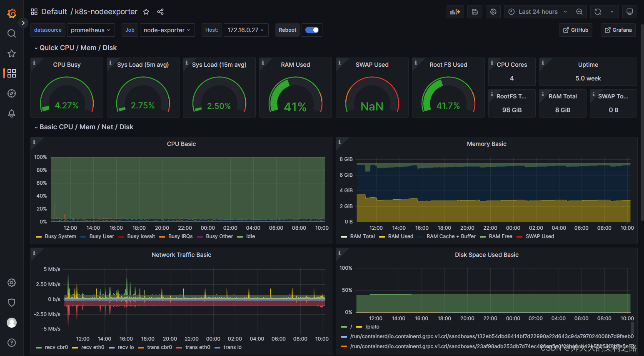Switch to TV display mode icon
The width and height of the screenshot is (644, 356).
coord(630,12)
